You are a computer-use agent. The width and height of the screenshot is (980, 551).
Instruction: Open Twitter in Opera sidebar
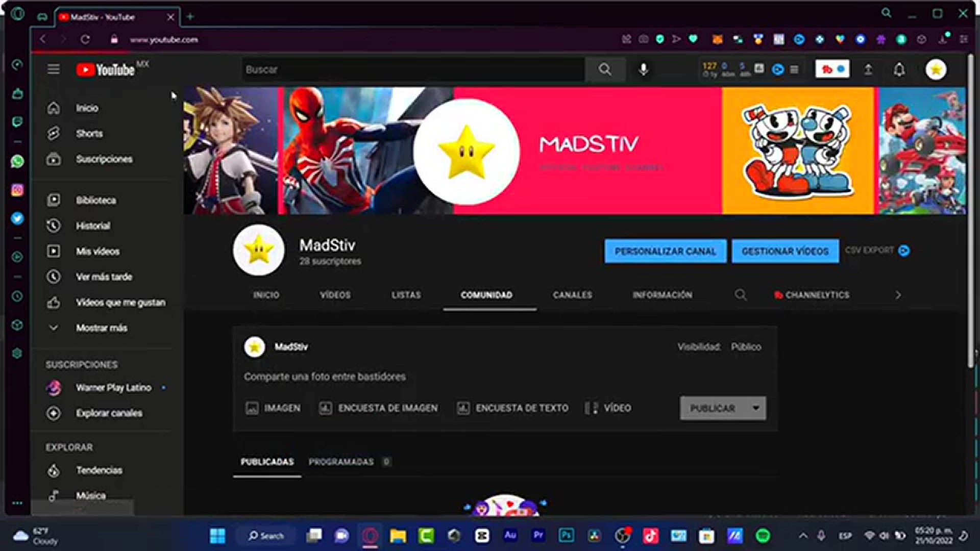[17, 218]
